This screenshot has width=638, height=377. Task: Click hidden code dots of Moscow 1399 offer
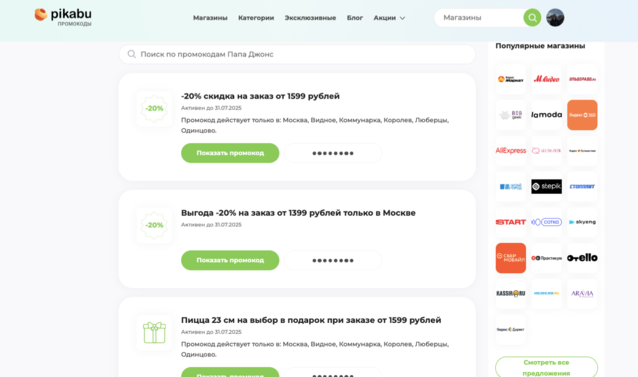[x=333, y=260]
